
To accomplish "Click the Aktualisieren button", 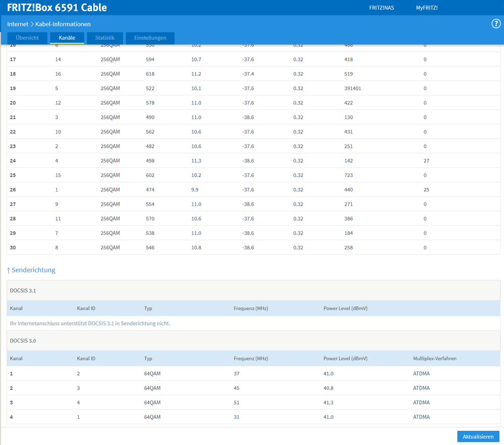I will (478, 436).
